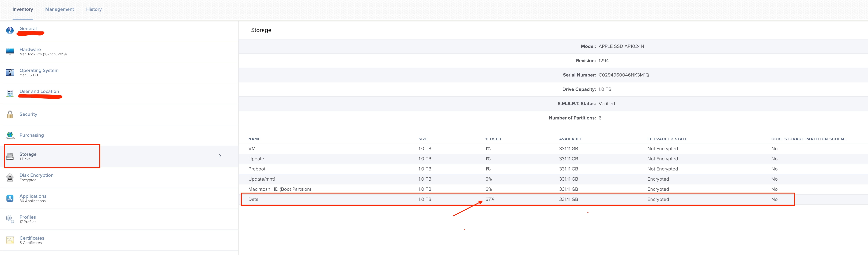This screenshot has width=868, height=255.
Task: Click the Data row 331.11 GB available
Action: [568, 199]
